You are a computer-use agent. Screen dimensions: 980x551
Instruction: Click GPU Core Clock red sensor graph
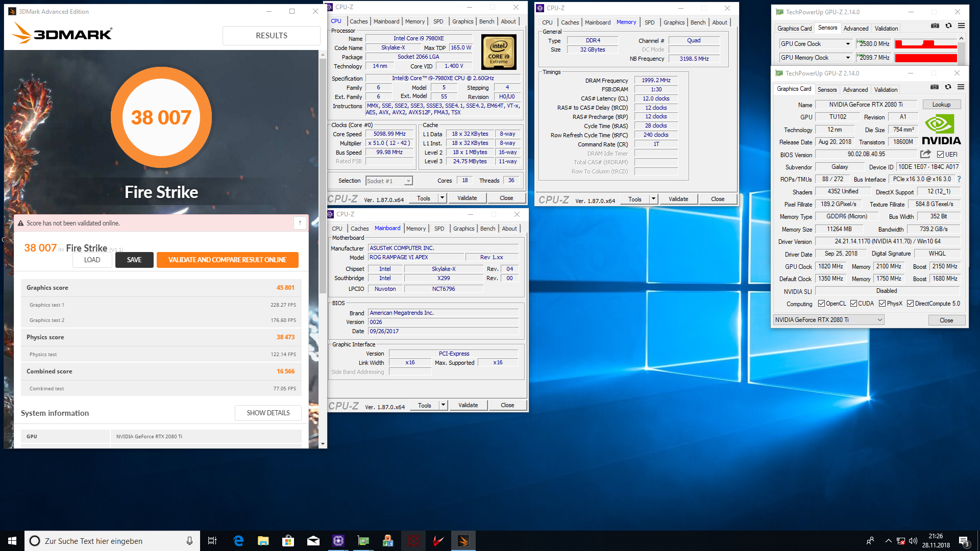(x=926, y=44)
